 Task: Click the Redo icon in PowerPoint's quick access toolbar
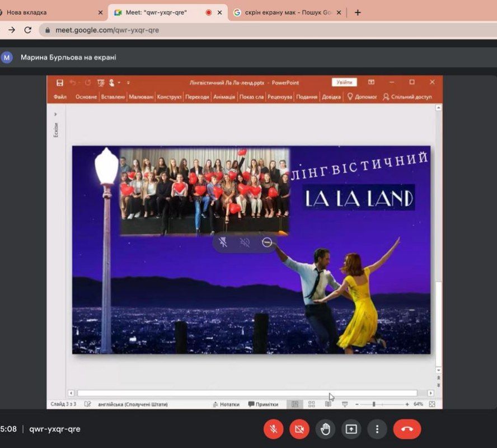pyautogui.click(x=88, y=83)
